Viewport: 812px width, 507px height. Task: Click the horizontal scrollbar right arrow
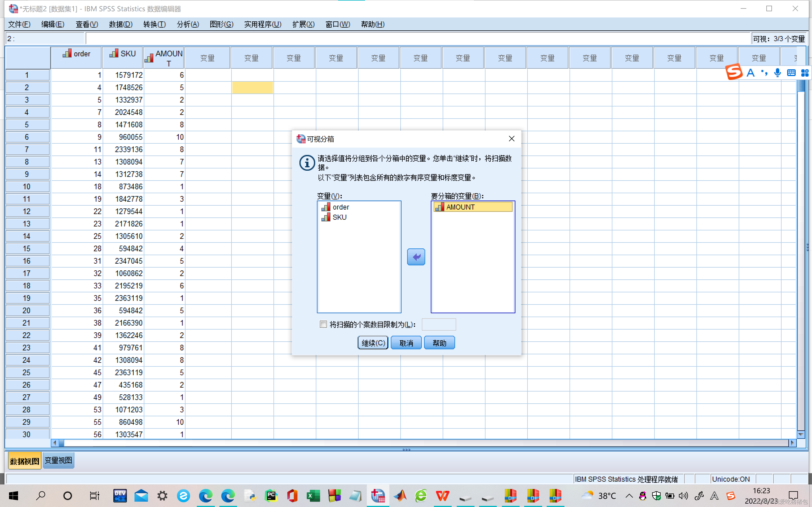pyautogui.click(x=792, y=443)
